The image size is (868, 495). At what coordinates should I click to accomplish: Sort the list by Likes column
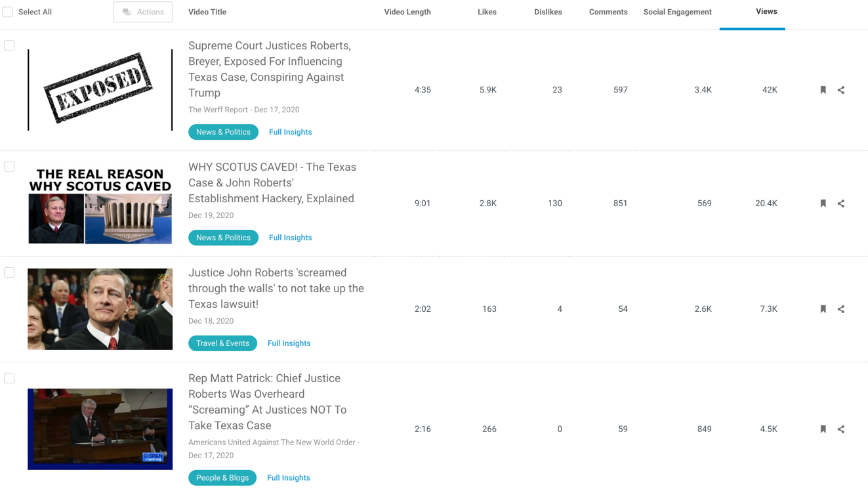(x=487, y=12)
